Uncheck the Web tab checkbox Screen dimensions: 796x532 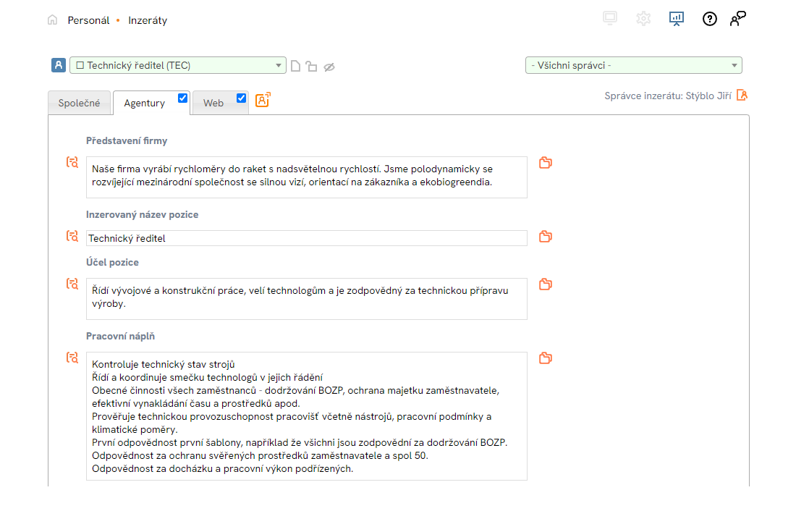point(242,98)
